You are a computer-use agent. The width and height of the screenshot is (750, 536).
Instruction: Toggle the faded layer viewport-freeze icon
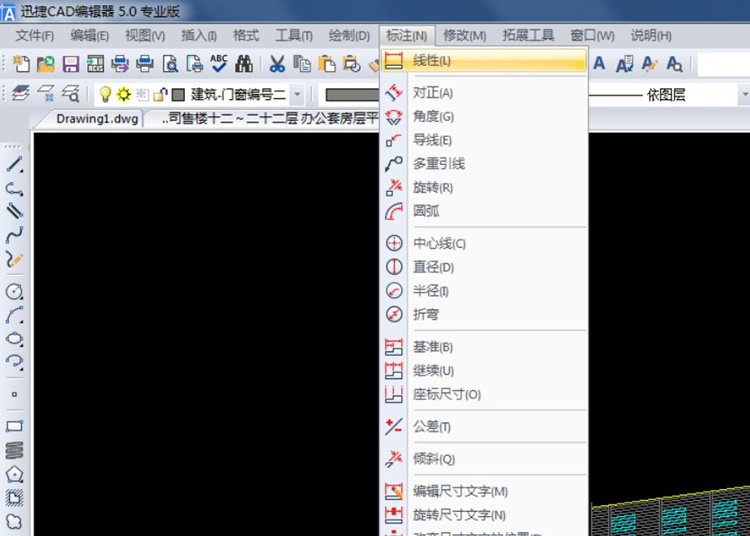[x=142, y=94]
